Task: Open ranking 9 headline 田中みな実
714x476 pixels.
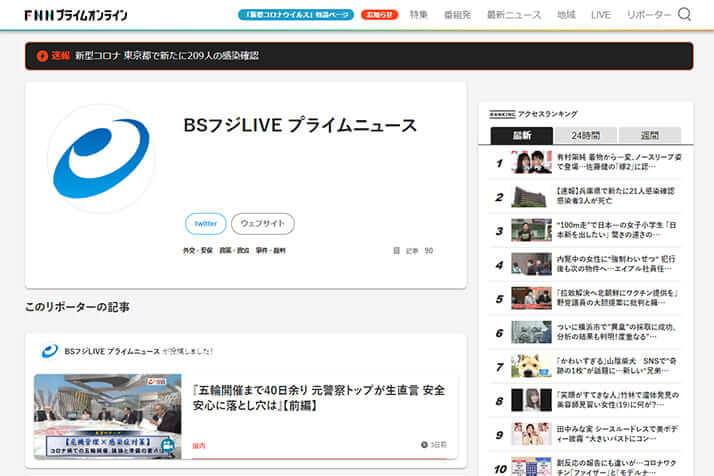Action: [617, 434]
